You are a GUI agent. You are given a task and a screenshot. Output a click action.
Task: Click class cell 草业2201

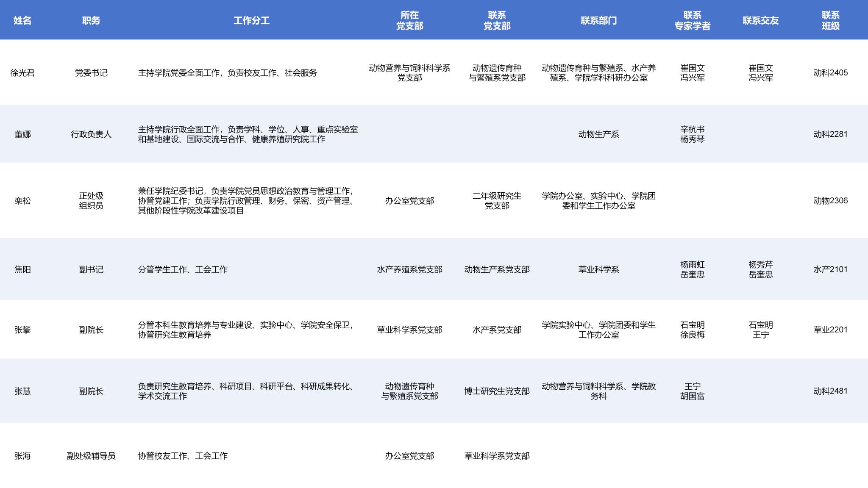click(x=830, y=330)
